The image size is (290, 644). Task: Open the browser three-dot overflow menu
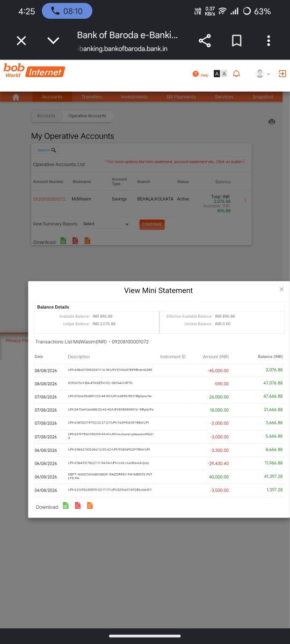tap(269, 41)
